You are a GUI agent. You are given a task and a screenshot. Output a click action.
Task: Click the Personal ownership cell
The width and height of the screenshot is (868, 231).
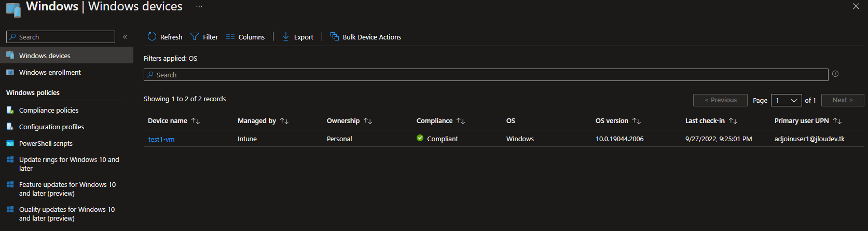[339, 139]
